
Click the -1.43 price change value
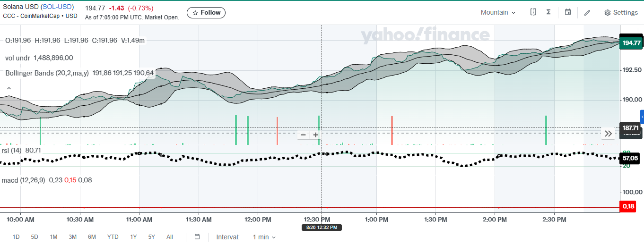[116, 8]
